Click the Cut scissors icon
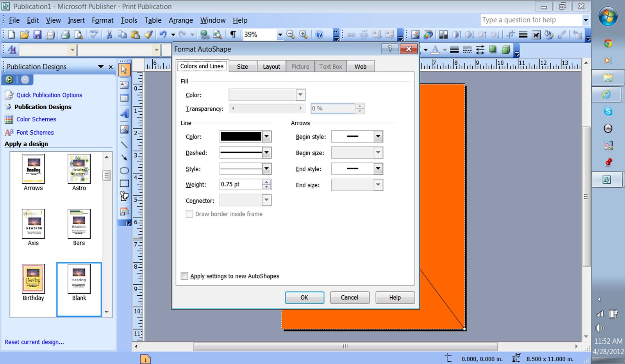 coord(109,35)
